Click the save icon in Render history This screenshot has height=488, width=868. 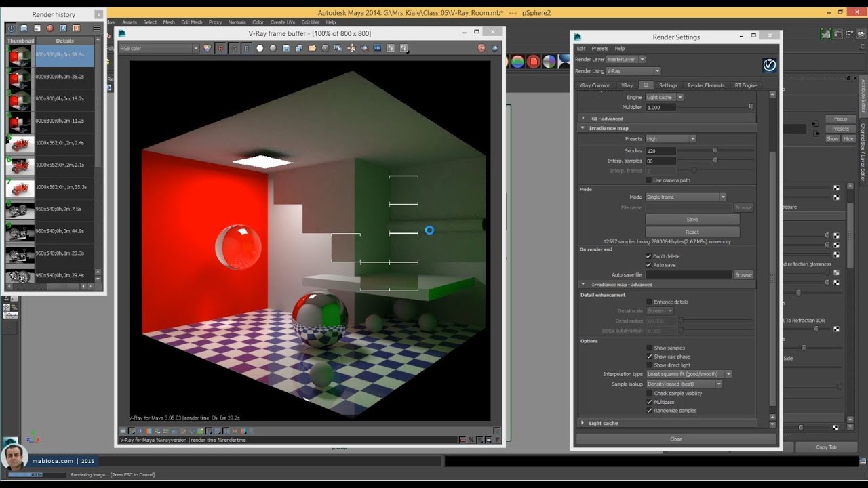pos(24,28)
